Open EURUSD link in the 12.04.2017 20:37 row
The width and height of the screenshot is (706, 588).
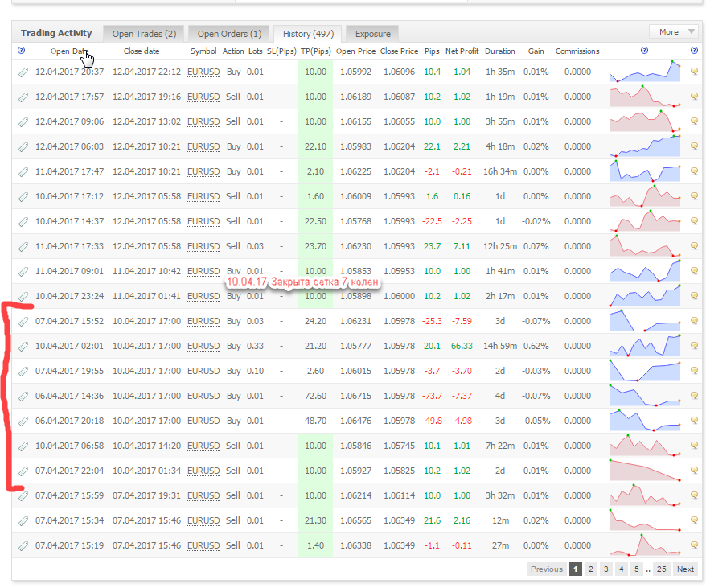click(x=203, y=72)
